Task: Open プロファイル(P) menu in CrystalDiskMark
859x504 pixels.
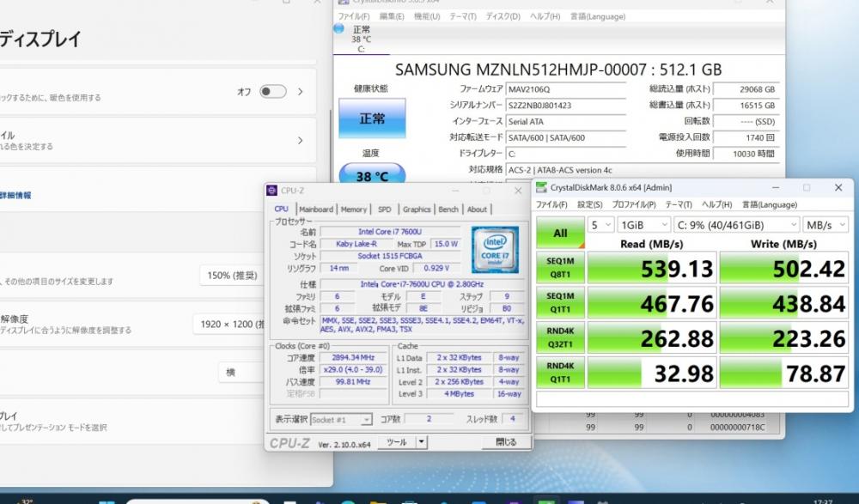Action: point(634,204)
